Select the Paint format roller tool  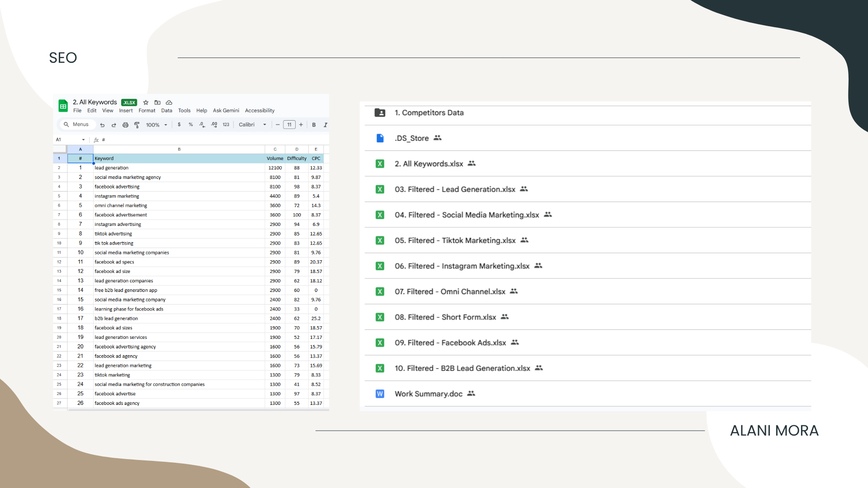[x=137, y=125]
